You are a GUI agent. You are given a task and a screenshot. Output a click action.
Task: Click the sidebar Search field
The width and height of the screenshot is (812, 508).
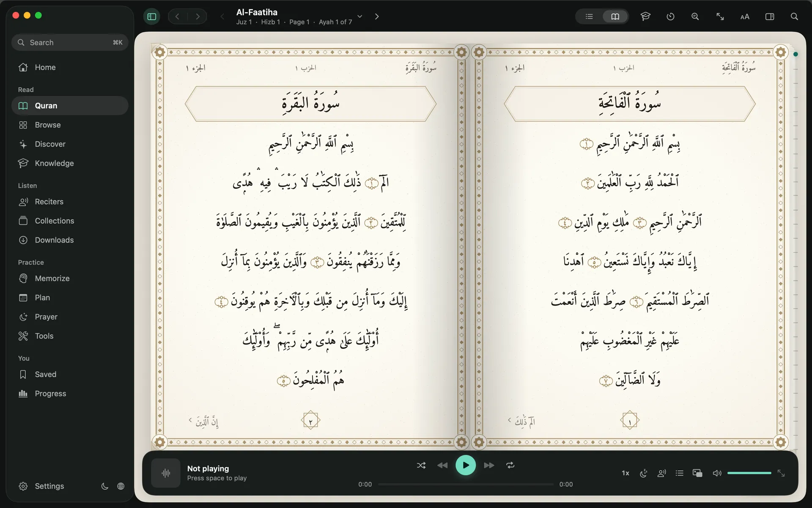point(70,42)
